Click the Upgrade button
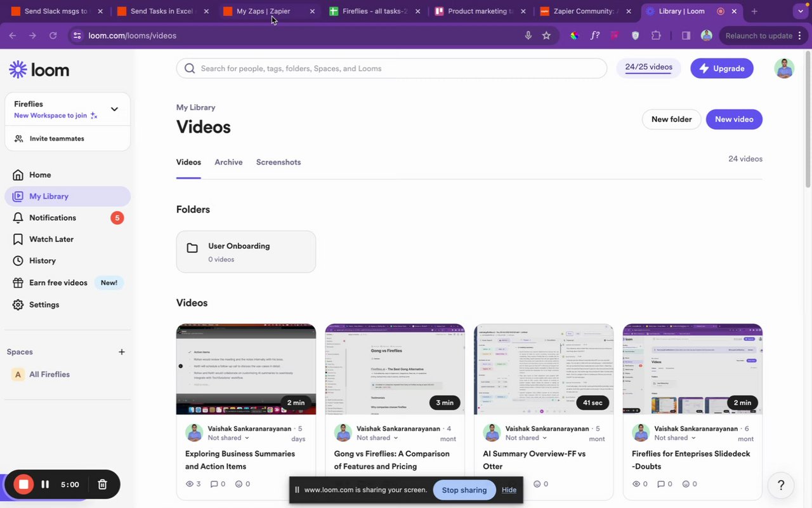812x508 pixels. pyautogui.click(x=722, y=69)
